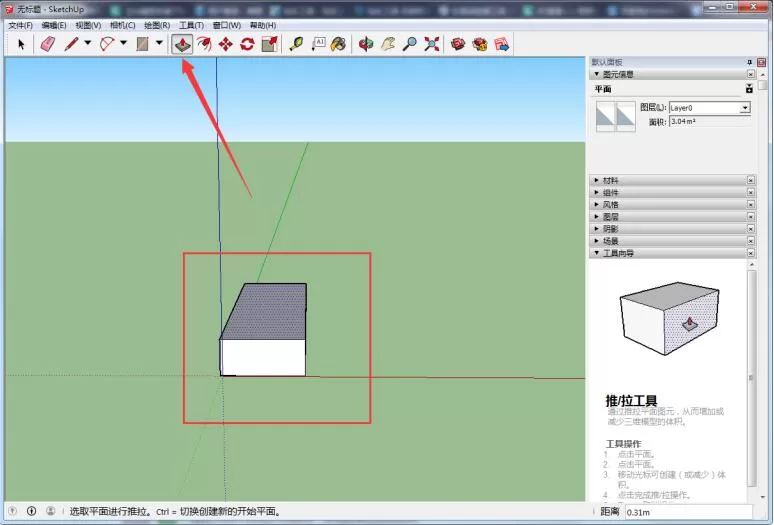Click the credits info status icon

click(31, 511)
